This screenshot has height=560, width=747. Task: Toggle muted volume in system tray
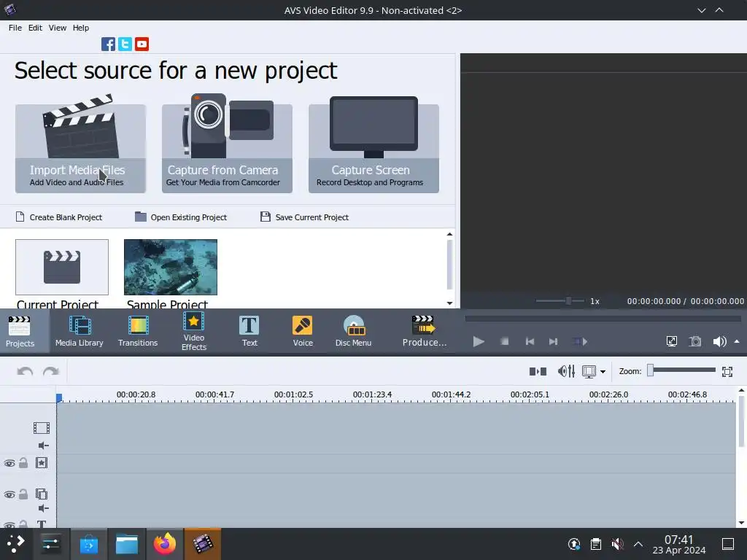(617, 544)
